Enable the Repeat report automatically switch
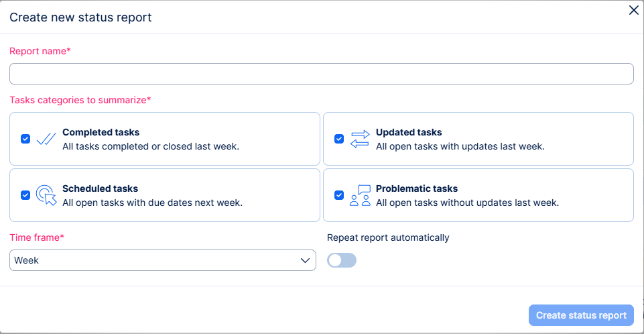644x334 pixels. pyautogui.click(x=341, y=260)
